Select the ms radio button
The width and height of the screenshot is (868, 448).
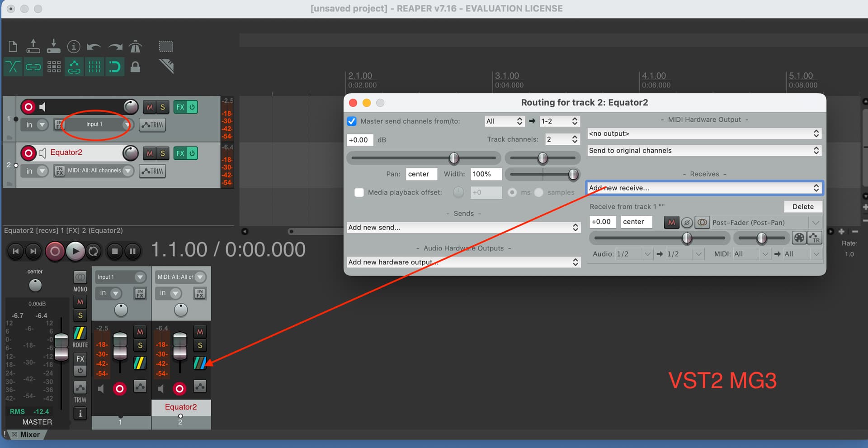click(x=512, y=192)
